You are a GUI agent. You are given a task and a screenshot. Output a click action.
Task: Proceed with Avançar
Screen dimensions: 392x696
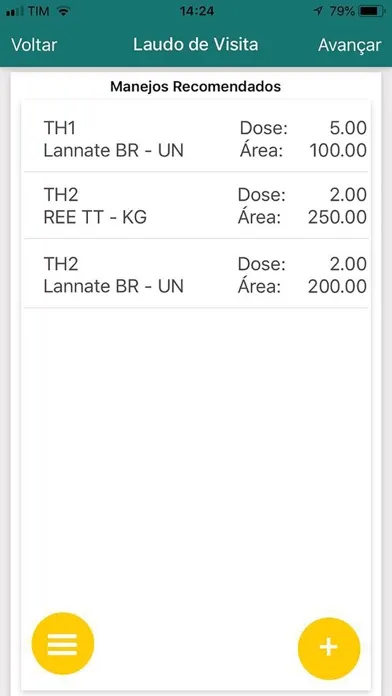tap(349, 45)
